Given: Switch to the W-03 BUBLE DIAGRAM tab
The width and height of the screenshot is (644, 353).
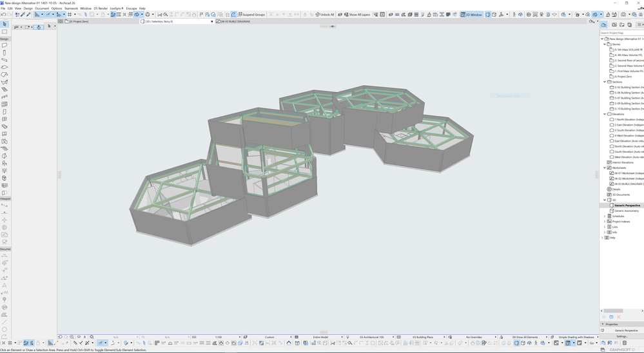Looking at the screenshot, I should [235, 21].
